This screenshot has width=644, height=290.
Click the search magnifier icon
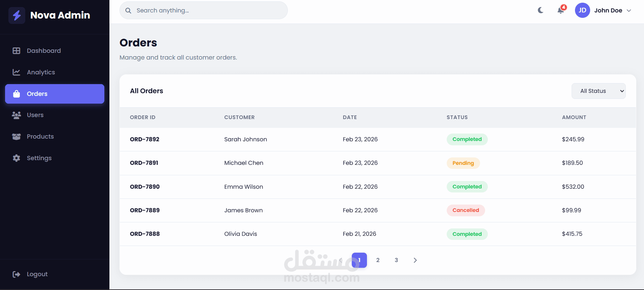[x=128, y=10]
